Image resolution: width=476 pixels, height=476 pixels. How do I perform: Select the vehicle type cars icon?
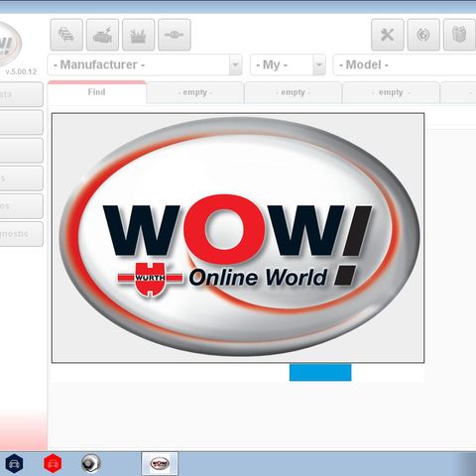click(x=66, y=35)
